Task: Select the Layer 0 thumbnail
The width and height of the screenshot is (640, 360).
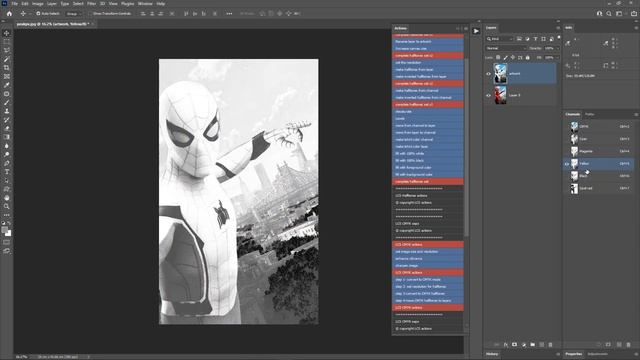Action: point(500,95)
